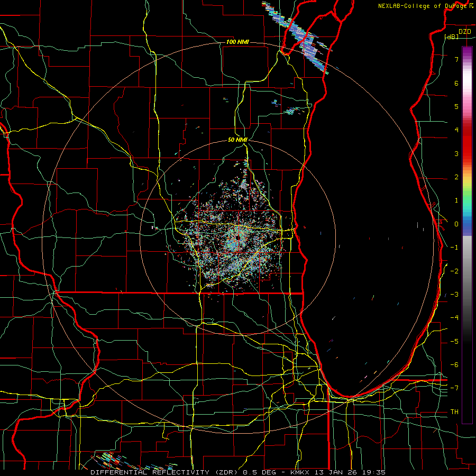Click the "-4" value on the color scale
This screenshot has width=476, height=476.
pyautogui.click(x=454, y=318)
